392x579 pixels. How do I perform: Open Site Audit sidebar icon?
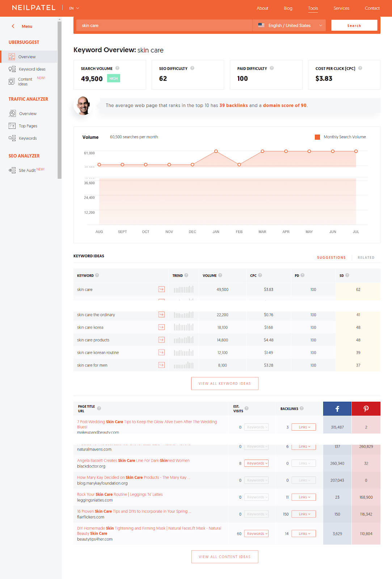tap(12, 170)
